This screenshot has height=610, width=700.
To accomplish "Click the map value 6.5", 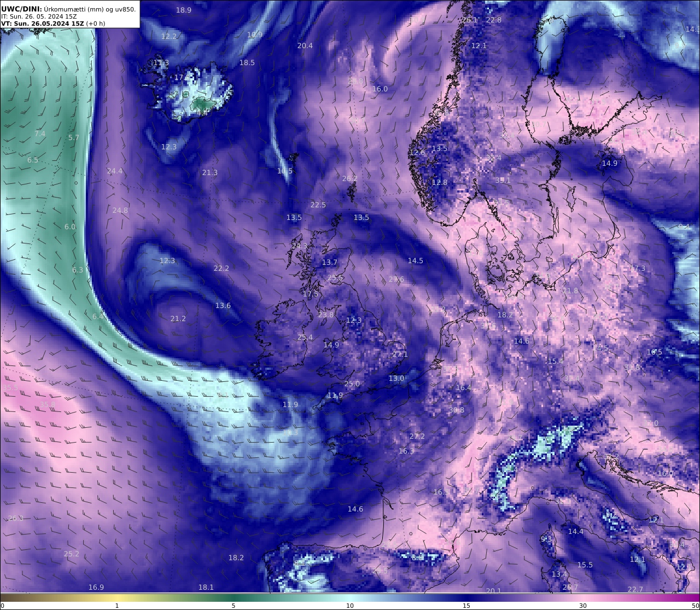I will tap(33, 160).
